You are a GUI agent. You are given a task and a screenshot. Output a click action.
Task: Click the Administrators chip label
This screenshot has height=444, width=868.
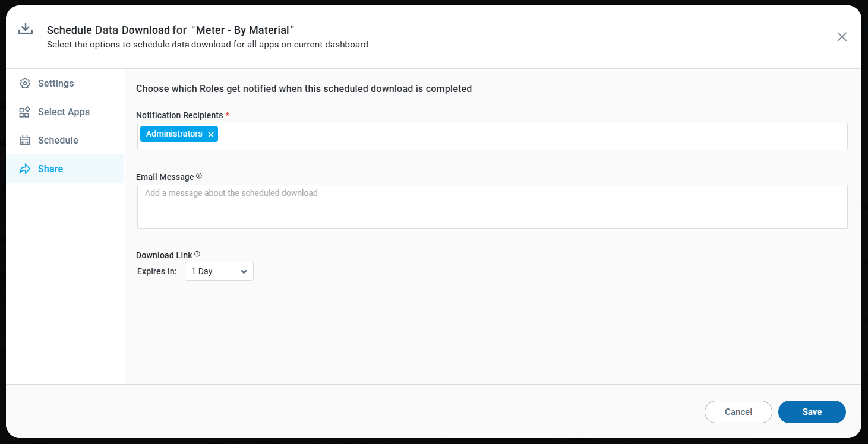point(174,134)
